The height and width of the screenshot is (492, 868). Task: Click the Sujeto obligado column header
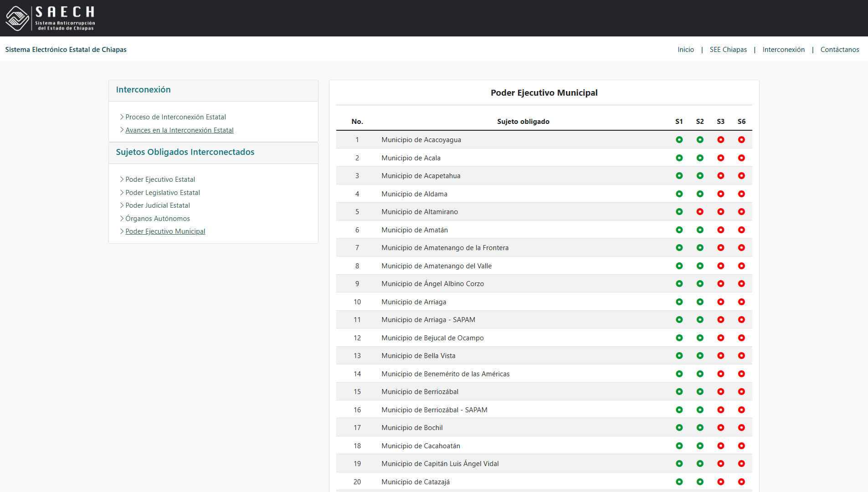pos(523,122)
